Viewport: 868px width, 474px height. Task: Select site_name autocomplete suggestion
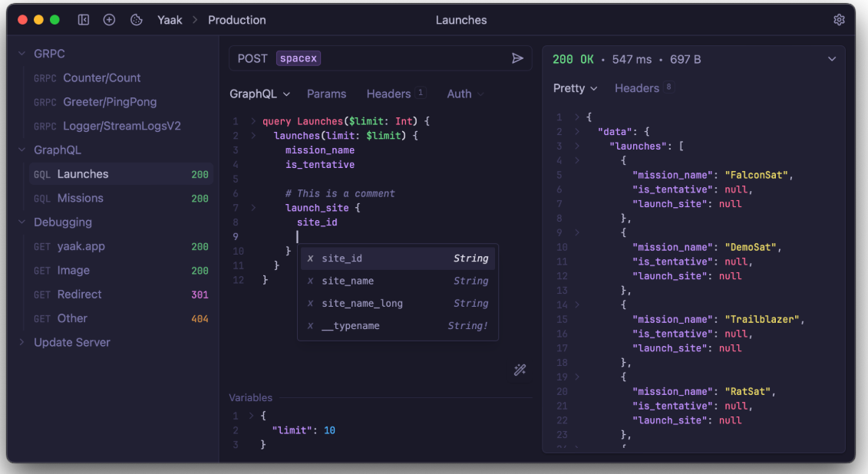(398, 281)
